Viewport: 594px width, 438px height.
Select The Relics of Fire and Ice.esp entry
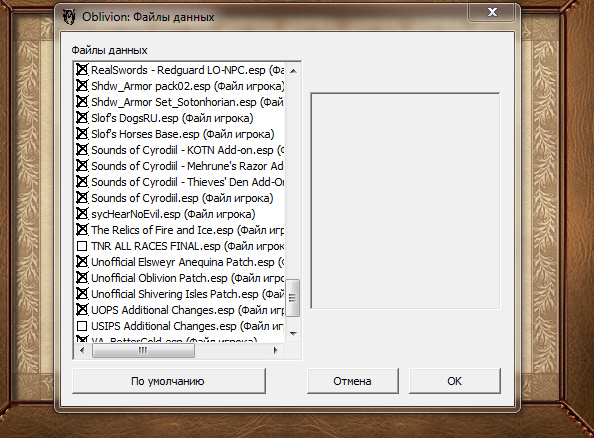point(188,230)
